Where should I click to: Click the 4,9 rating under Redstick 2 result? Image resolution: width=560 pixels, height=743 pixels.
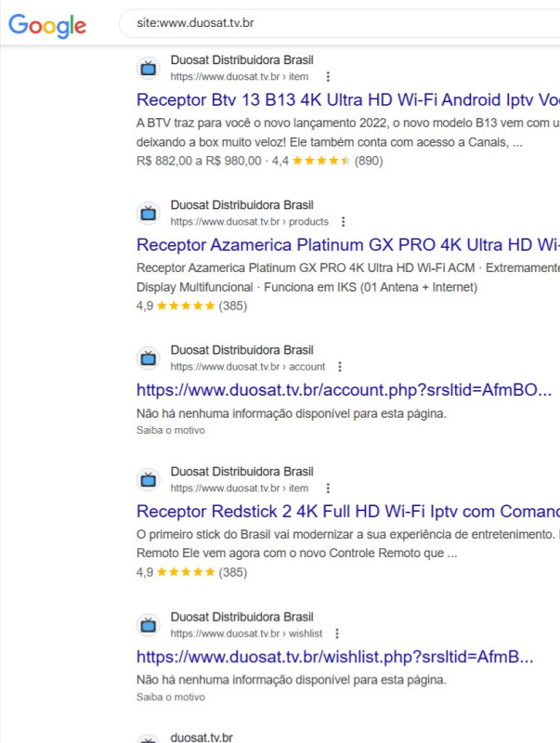point(192,572)
